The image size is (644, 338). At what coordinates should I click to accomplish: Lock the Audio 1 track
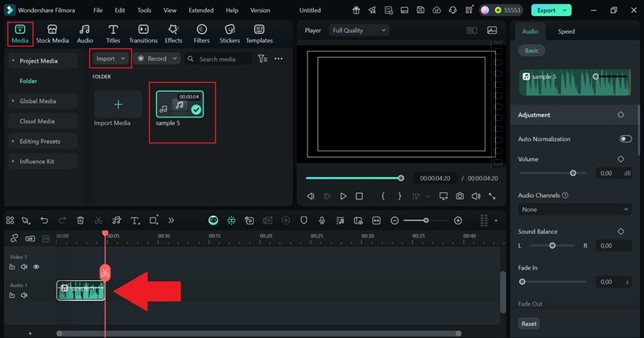[x=12, y=295]
